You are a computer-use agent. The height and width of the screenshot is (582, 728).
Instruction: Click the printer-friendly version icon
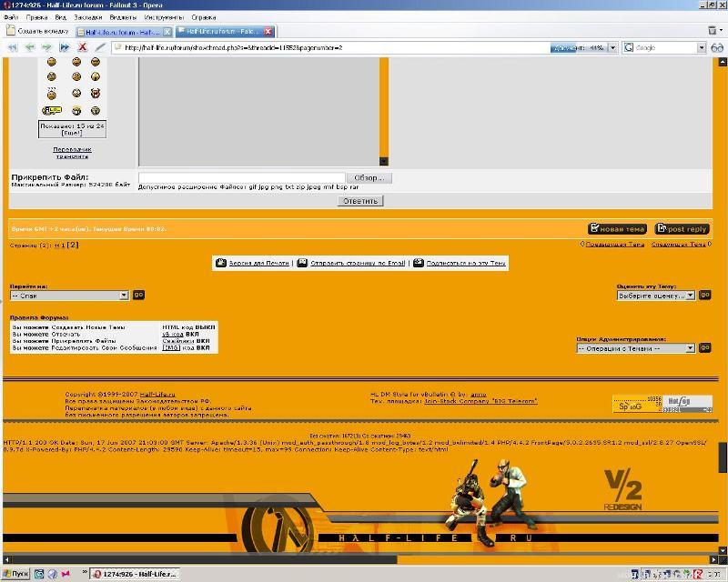[220, 263]
